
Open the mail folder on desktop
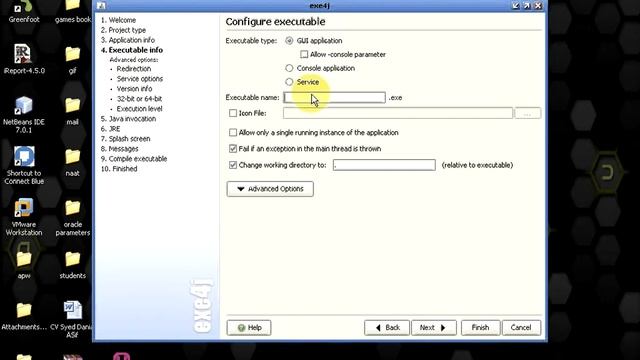tap(72, 111)
